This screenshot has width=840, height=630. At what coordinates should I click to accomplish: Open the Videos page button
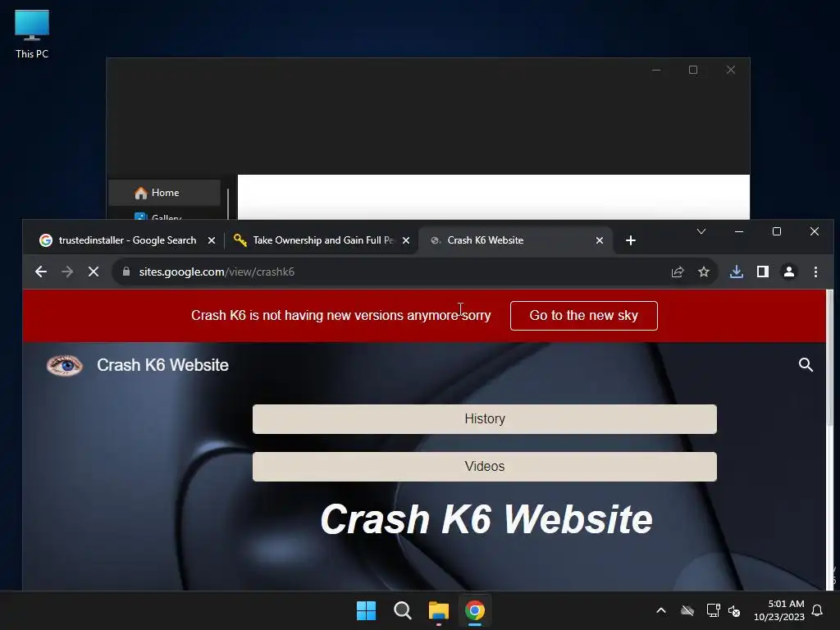(x=485, y=467)
